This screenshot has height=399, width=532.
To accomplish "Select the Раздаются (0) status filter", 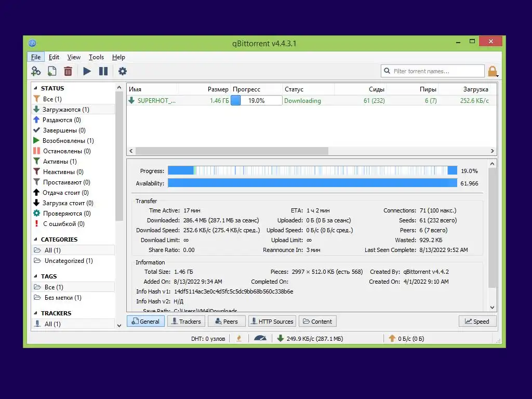I will tap(73, 120).
